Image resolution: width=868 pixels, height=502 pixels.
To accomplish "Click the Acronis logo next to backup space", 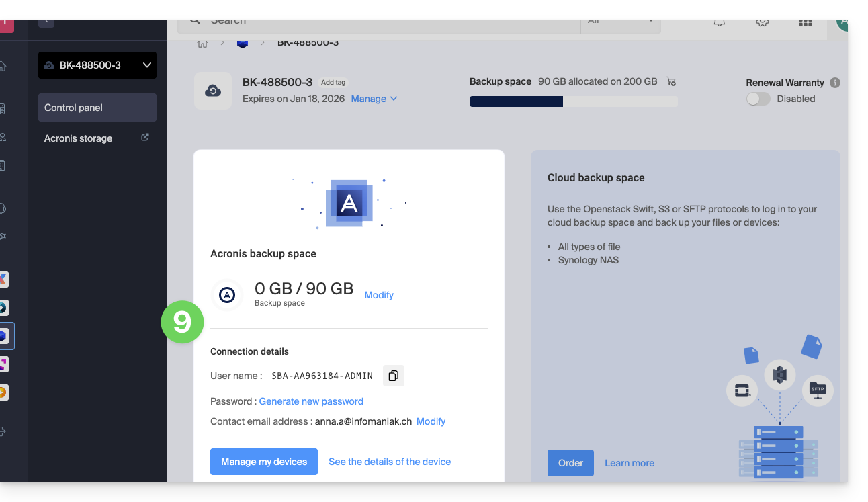I will [227, 295].
